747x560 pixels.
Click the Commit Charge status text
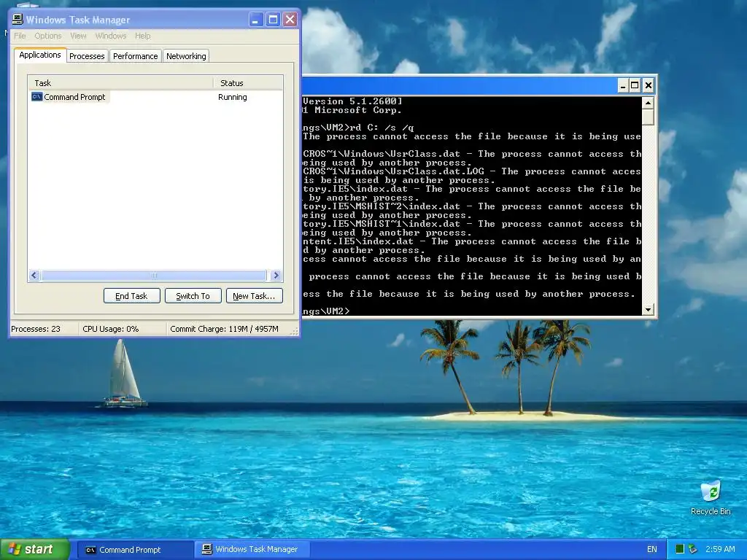pyautogui.click(x=224, y=329)
